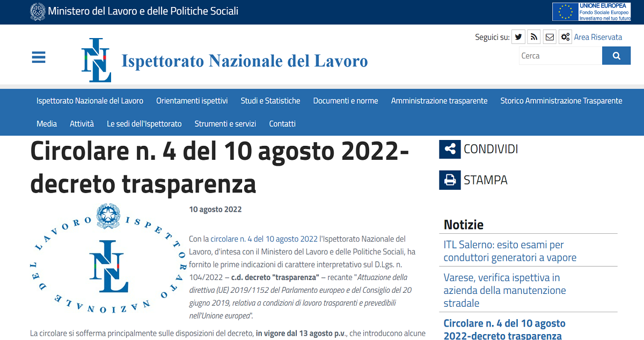The height and width of the screenshot is (340, 644).
Task: Open ITL Salerno esito esami news
Action: 510,251
